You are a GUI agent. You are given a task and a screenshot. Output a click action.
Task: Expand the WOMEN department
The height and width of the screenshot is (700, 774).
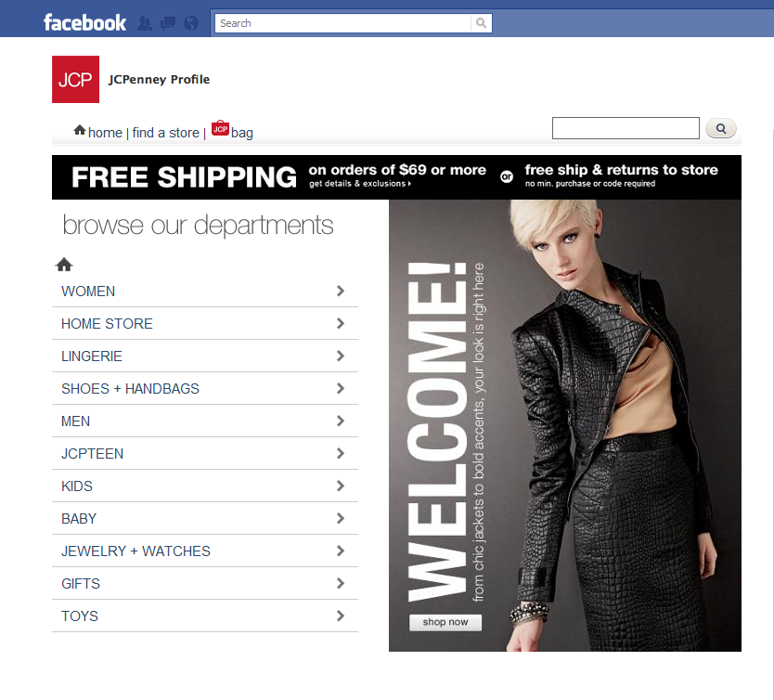[205, 292]
